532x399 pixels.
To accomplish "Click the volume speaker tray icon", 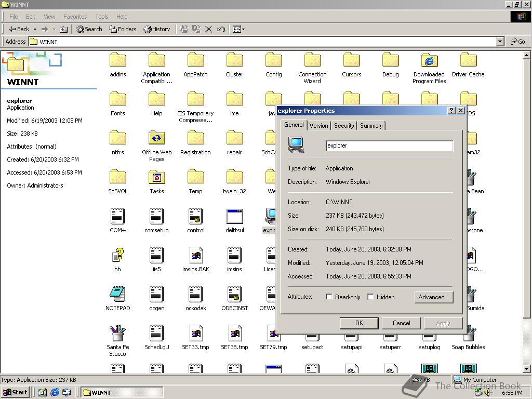I will (x=488, y=393).
